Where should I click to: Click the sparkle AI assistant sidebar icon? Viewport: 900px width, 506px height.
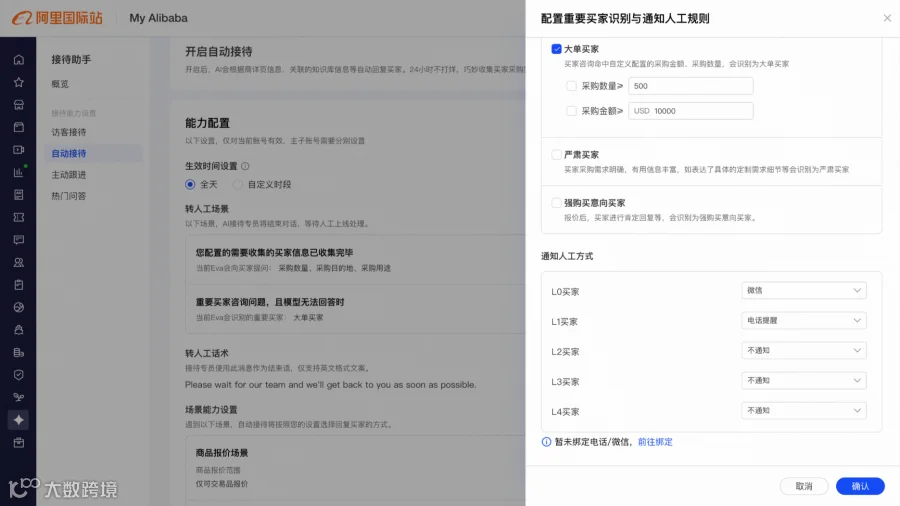[x=18, y=420]
